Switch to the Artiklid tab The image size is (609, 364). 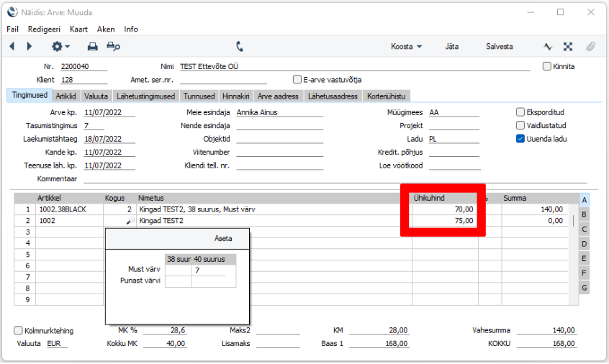(x=66, y=96)
